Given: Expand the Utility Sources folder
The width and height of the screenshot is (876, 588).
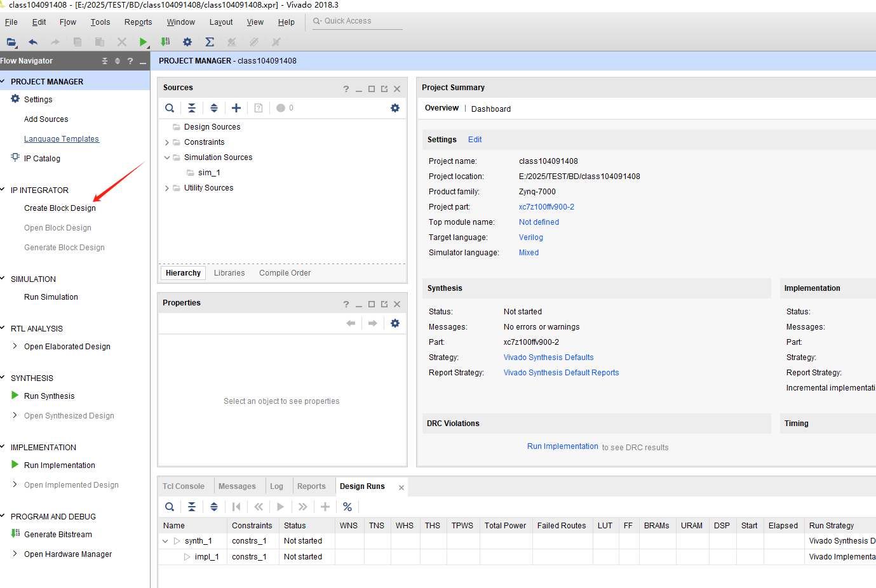Looking at the screenshot, I should click(167, 188).
